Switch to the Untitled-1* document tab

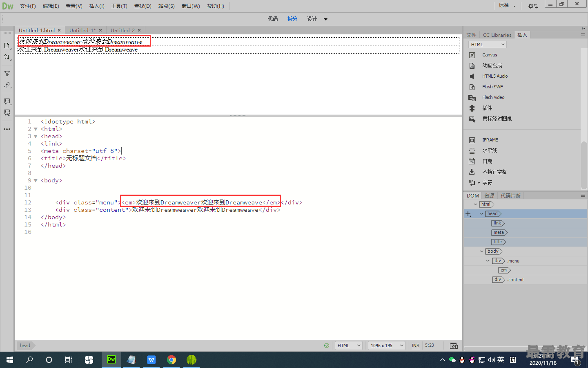tap(82, 30)
